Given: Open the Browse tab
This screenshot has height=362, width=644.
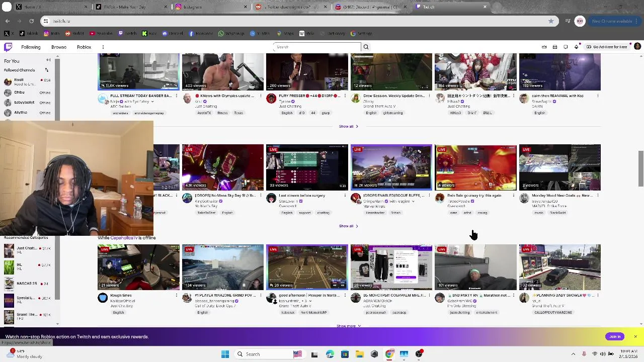Looking at the screenshot, I should [x=59, y=47].
